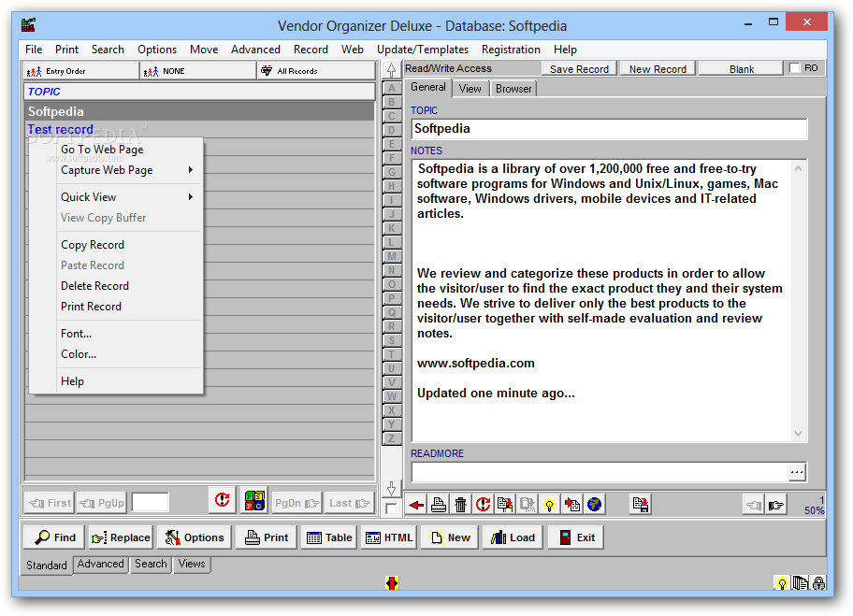
Task: Click the trash can delete icon
Action: [x=461, y=505]
